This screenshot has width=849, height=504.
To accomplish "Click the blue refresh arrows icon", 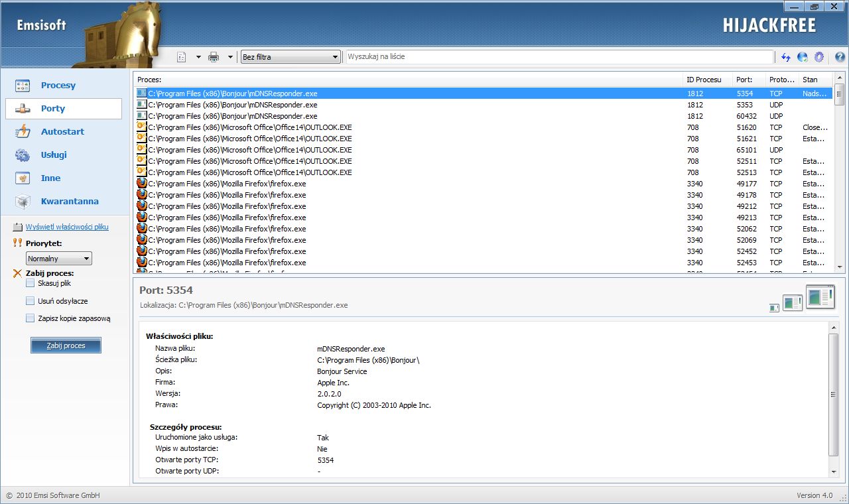I will tap(786, 57).
